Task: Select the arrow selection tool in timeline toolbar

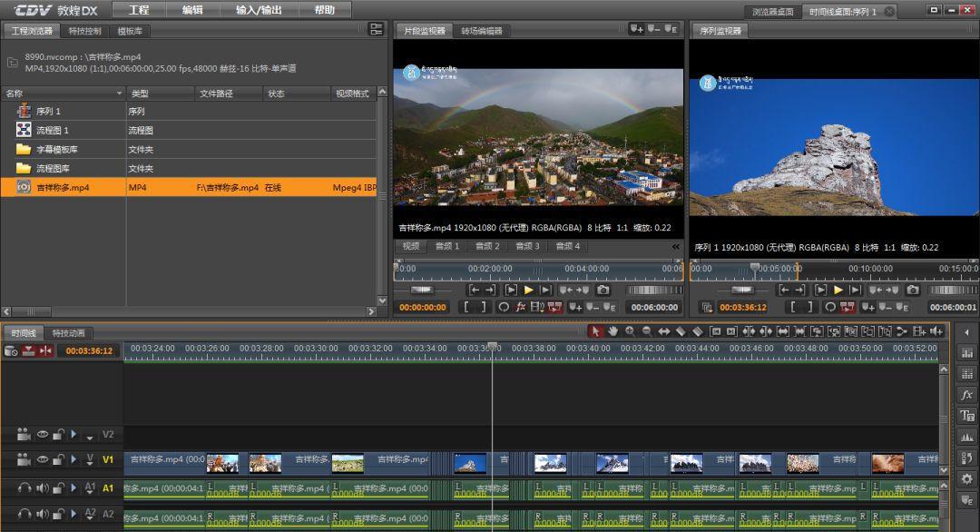Action: 595,331
